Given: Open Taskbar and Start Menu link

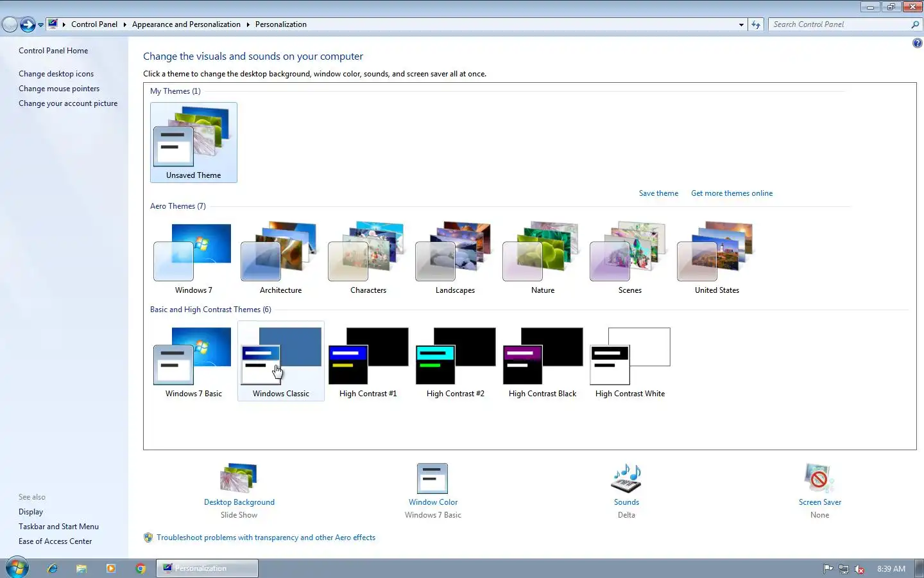Looking at the screenshot, I should click(58, 527).
